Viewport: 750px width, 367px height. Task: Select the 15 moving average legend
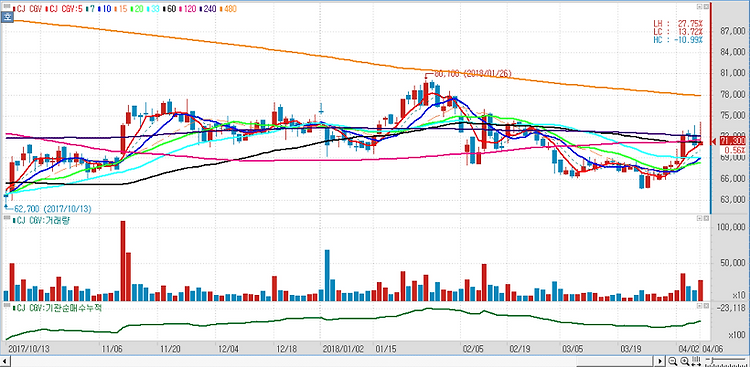(122, 9)
